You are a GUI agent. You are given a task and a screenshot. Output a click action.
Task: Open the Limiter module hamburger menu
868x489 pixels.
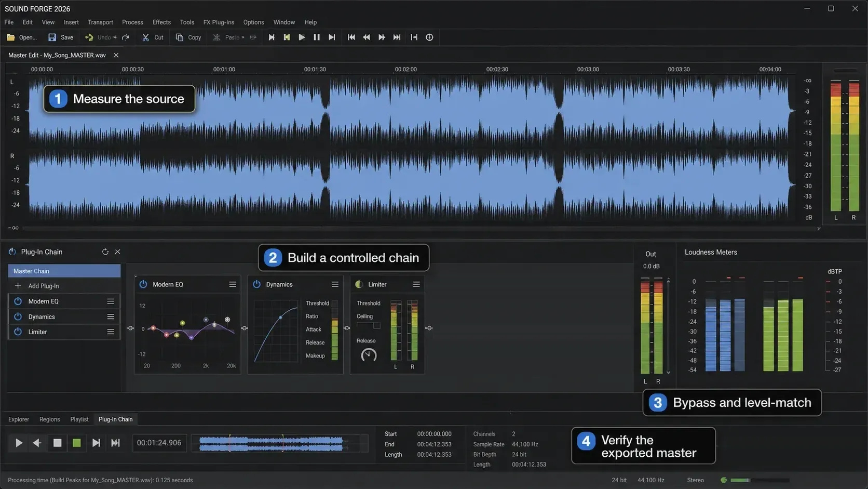[416, 284]
